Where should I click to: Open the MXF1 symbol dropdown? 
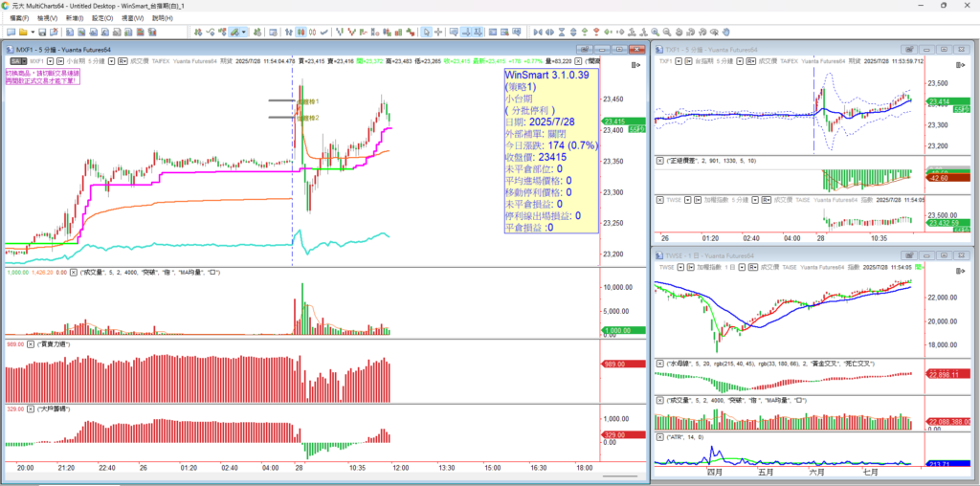[x=50, y=61]
